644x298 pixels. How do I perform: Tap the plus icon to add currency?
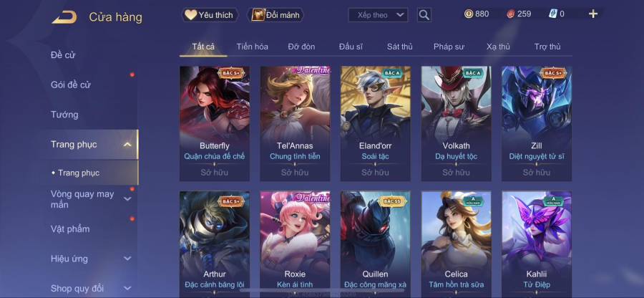593,14
